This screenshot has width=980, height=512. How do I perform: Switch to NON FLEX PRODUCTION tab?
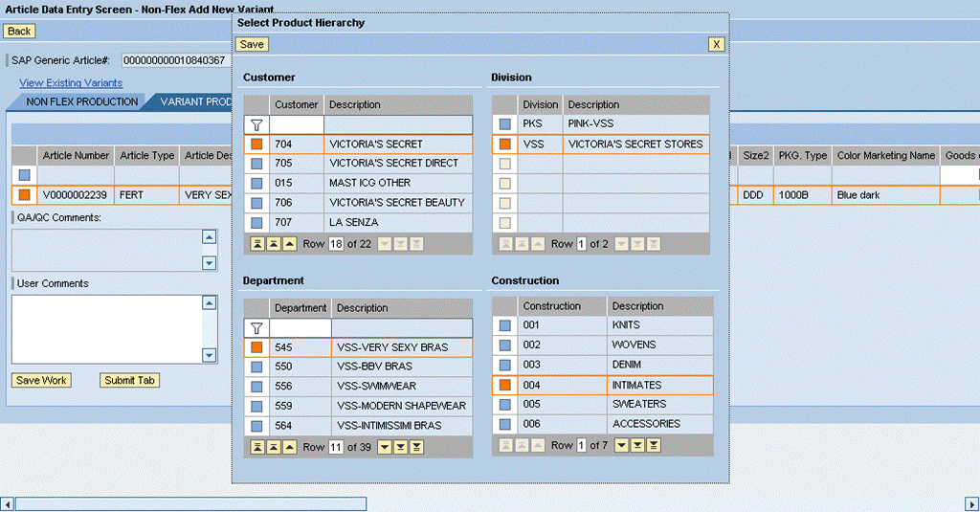(x=82, y=101)
